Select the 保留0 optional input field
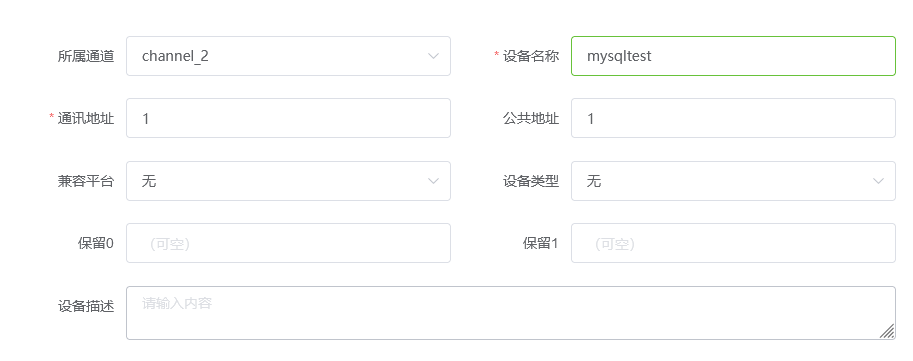 288,243
